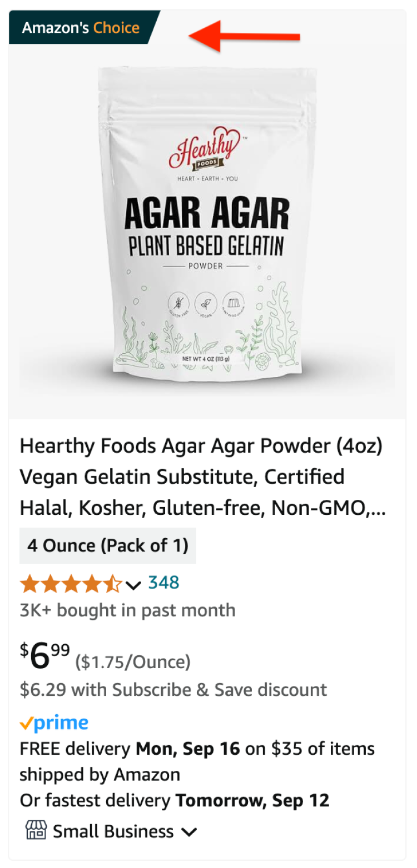Click the Small Business label
This screenshot has width=417, height=868.
[x=113, y=831]
